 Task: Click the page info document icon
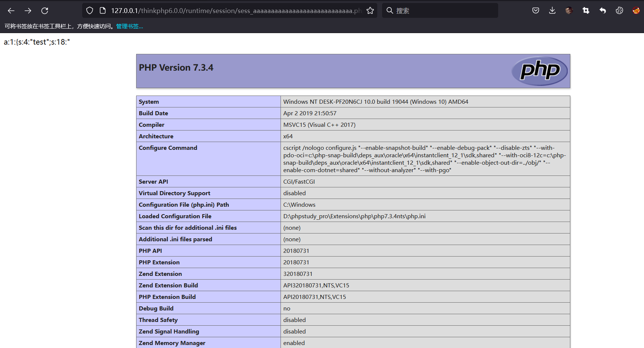(103, 11)
